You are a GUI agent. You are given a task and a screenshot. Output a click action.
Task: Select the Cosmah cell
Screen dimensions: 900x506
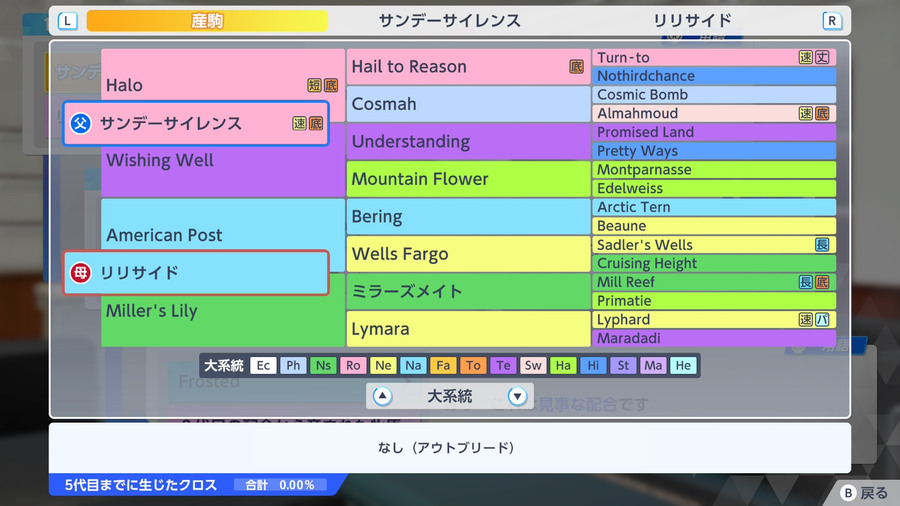click(x=468, y=104)
